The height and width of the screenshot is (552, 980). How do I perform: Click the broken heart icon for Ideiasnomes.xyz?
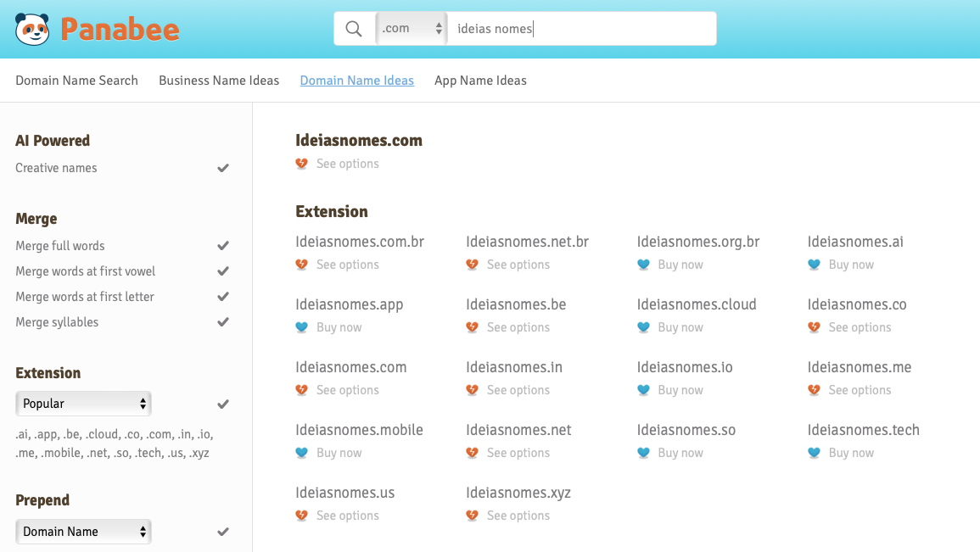click(473, 516)
